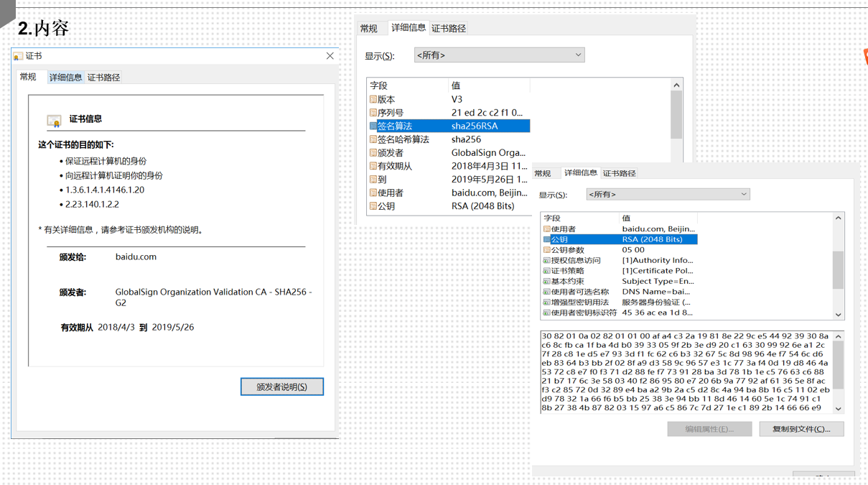Select the 基本约束 extension icon
Screen dimensions: 868x485
(547, 281)
